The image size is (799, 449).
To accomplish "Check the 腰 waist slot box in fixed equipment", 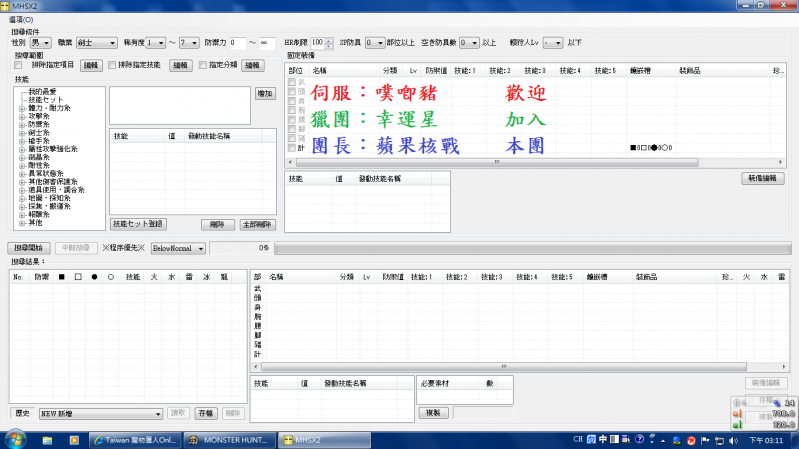I will [x=291, y=120].
